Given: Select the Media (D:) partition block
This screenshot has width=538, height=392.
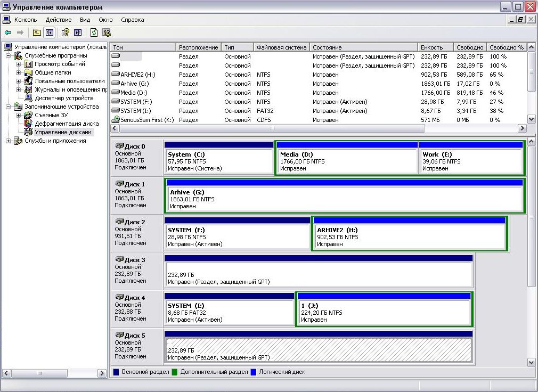Looking at the screenshot, I should 347,161.
